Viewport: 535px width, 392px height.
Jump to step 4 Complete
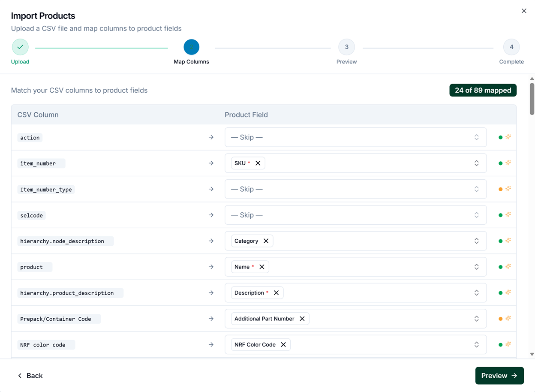pos(511,47)
